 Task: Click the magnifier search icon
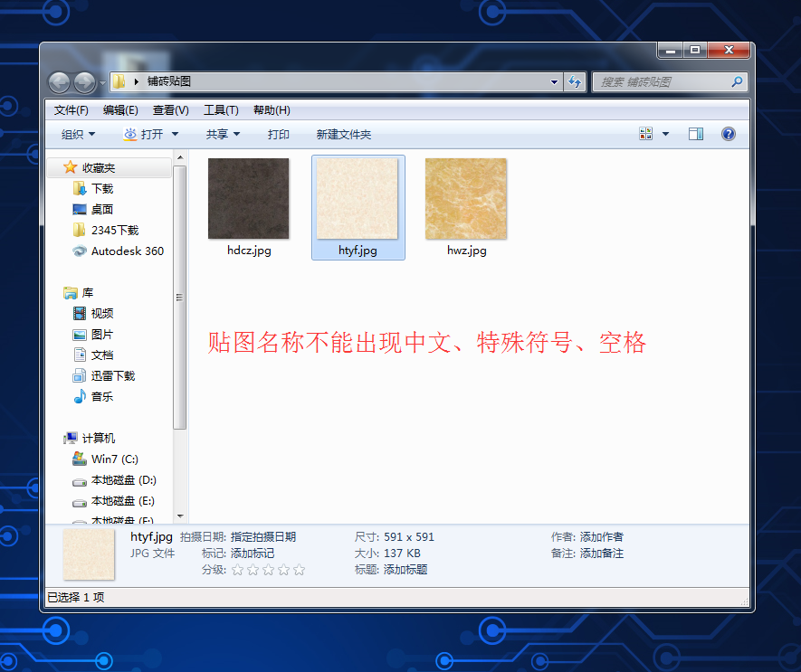[x=737, y=81]
